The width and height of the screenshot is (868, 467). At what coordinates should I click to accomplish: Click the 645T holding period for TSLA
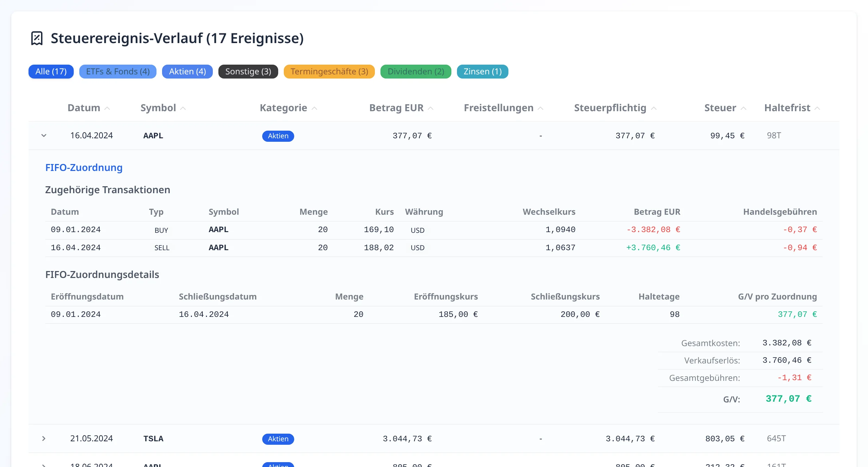[776, 439]
